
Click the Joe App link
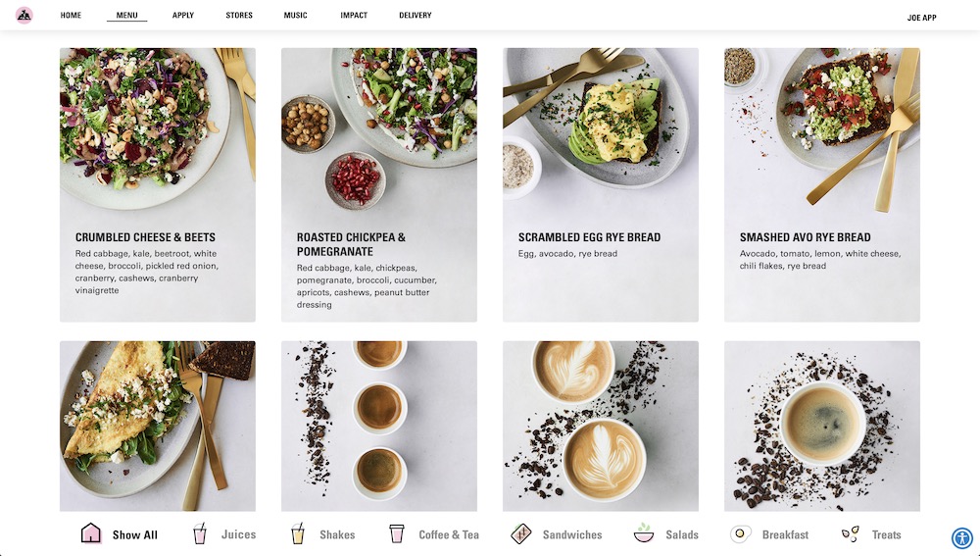pyautogui.click(x=922, y=18)
